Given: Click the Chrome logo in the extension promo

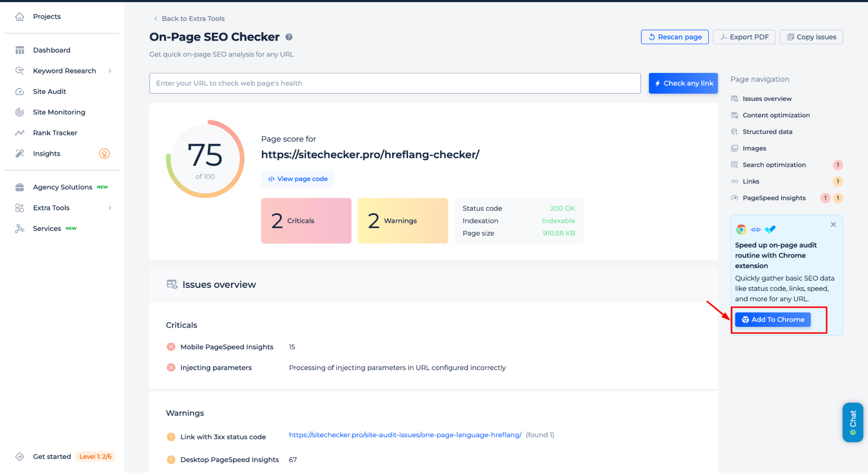Looking at the screenshot, I should tap(741, 229).
